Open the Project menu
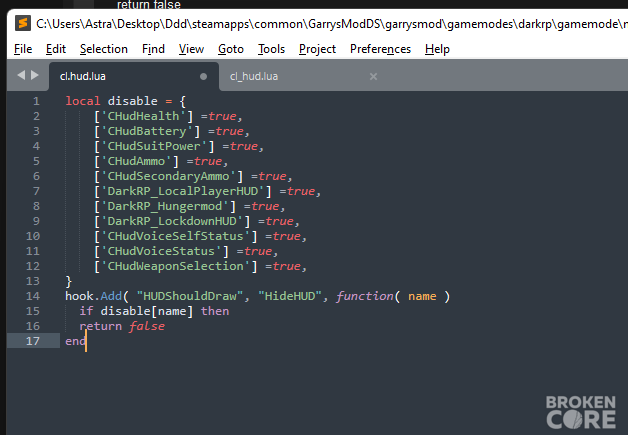Viewport: 628px width, 435px height. click(317, 49)
